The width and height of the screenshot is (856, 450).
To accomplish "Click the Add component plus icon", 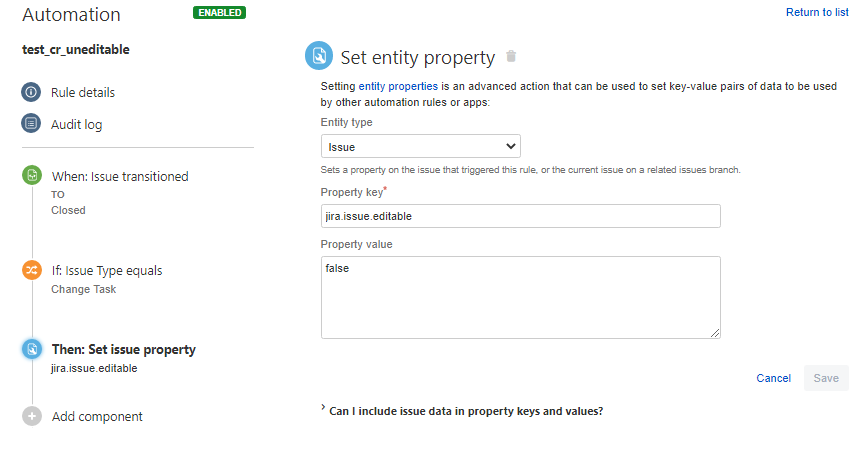I will pyautogui.click(x=32, y=416).
